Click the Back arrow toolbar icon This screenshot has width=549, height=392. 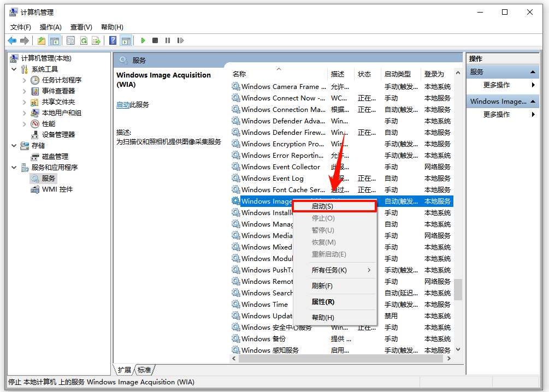point(12,40)
